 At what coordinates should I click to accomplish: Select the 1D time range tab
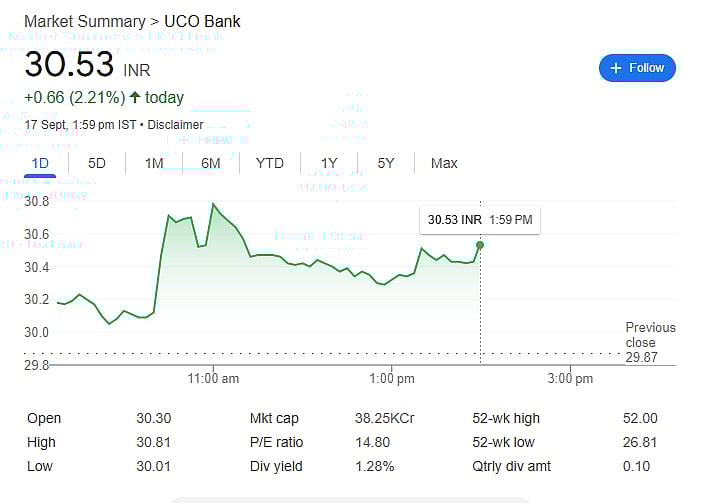pyautogui.click(x=40, y=163)
